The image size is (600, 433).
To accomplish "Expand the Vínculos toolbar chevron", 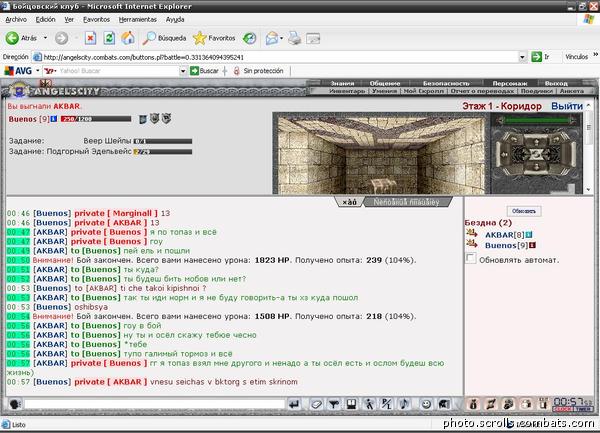I will (x=595, y=55).
